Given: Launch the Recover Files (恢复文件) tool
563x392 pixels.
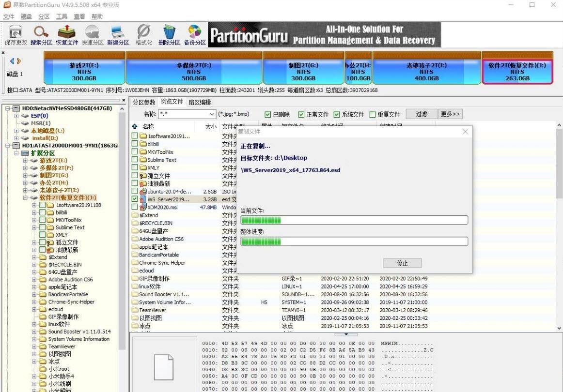Looking at the screenshot, I should pyautogui.click(x=67, y=35).
